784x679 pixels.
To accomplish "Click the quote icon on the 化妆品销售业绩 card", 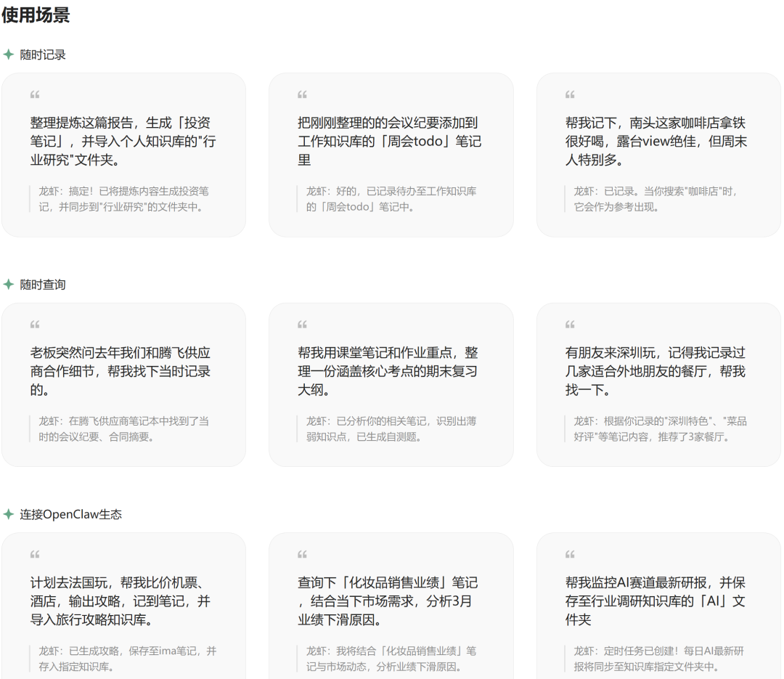I will tap(302, 554).
